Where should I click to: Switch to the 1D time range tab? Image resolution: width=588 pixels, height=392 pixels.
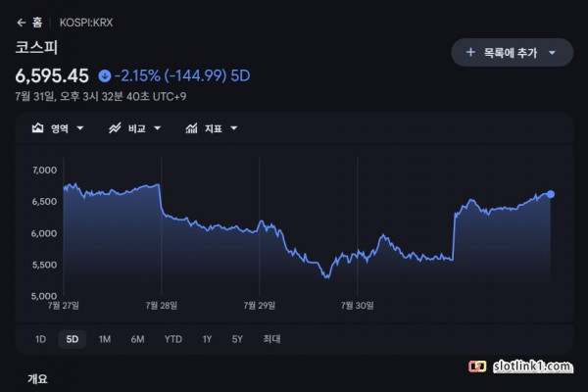point(40,339)
